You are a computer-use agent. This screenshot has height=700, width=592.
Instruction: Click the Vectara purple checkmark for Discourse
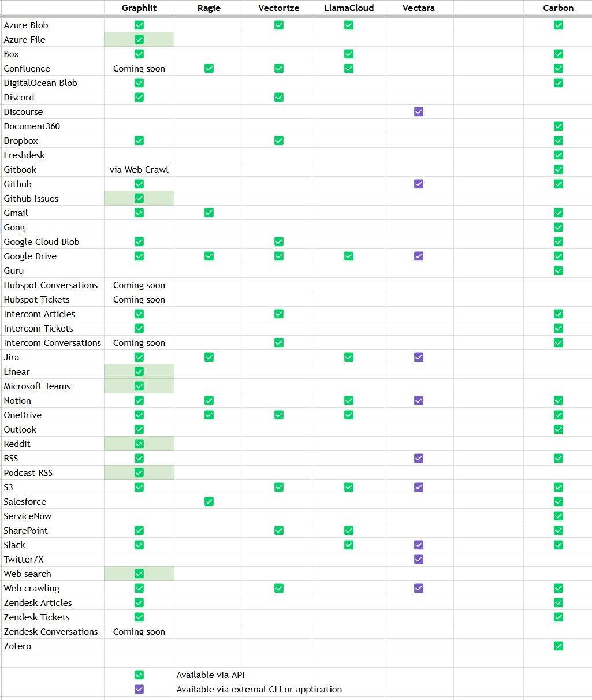click(x=419, y=112)
